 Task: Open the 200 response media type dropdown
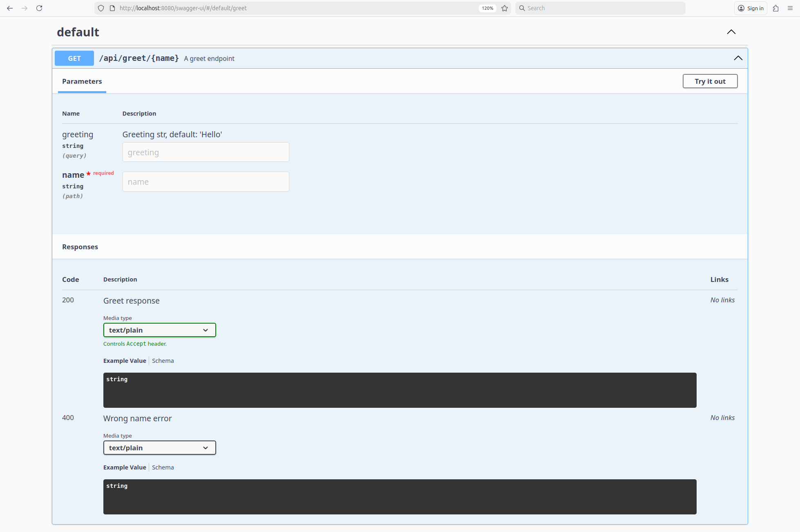159,330
